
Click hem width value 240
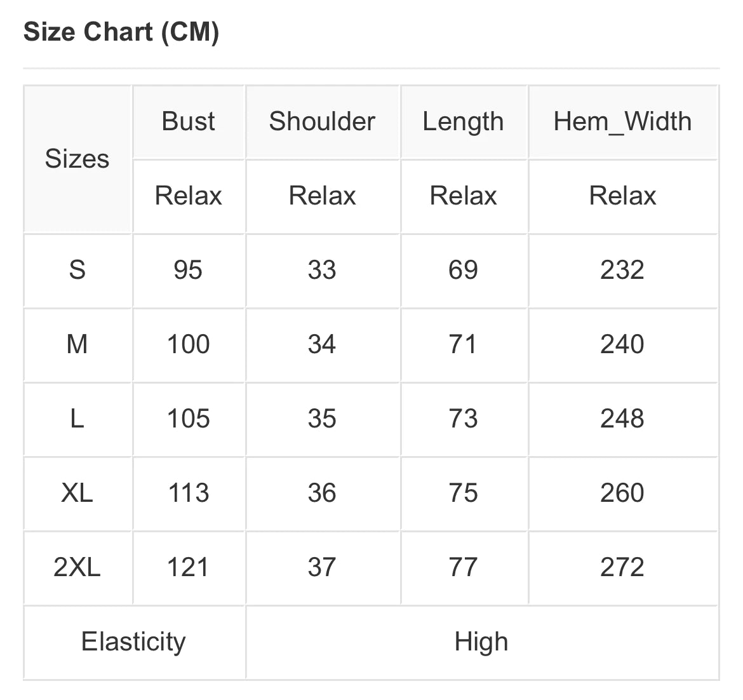click(622, 344)
